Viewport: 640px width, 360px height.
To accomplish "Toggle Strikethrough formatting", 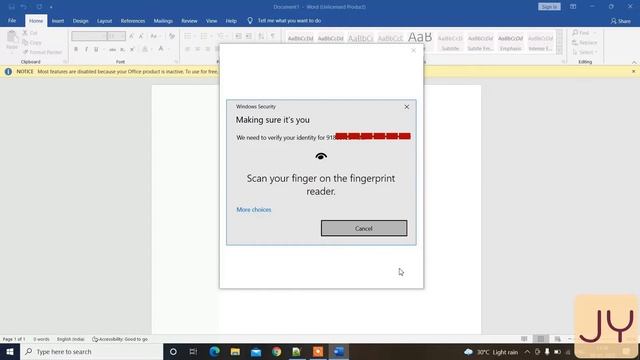I will point(113,49).
